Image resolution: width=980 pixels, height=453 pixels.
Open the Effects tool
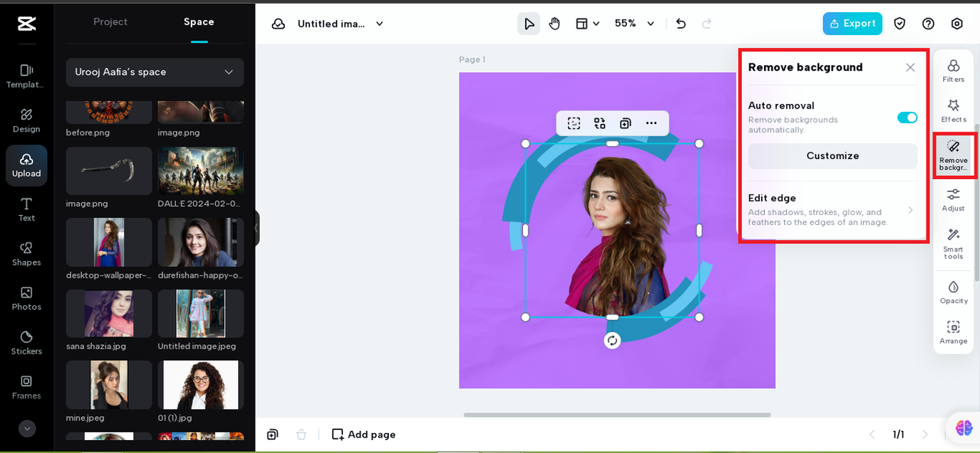pyautogui.click(x=953, y=110)
